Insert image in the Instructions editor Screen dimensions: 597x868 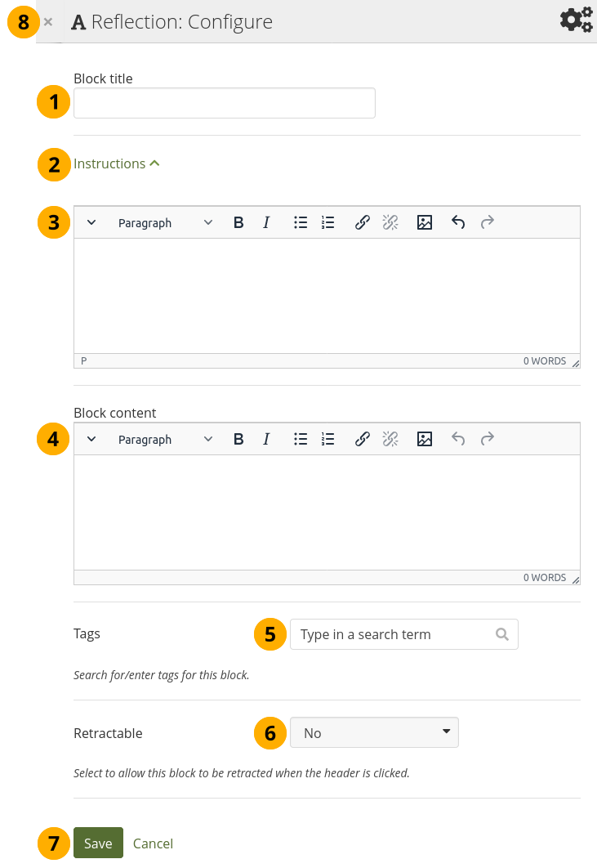(x=425, y=222)
